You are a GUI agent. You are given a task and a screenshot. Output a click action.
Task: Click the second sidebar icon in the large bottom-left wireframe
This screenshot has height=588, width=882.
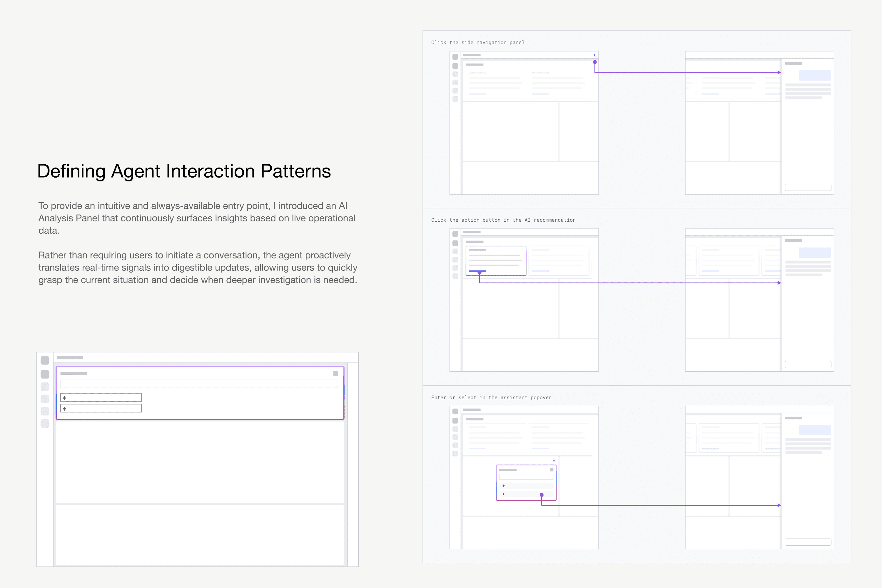pos(45,374)
